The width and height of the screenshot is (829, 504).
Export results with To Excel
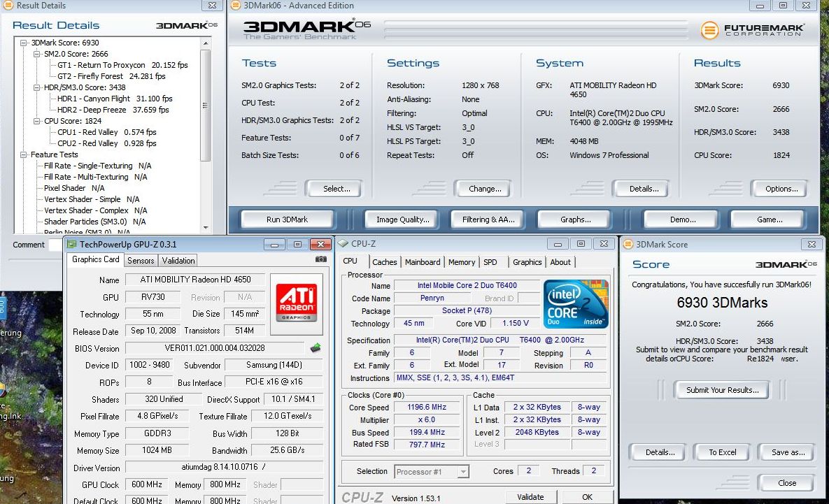(x=722, y=452)
